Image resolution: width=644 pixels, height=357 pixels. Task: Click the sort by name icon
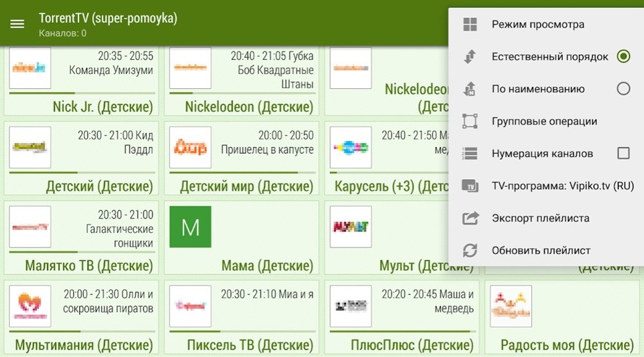470,89
